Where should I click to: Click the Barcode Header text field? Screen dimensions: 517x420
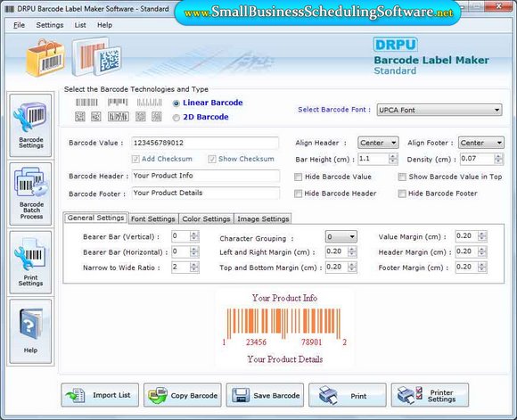click(x=206, y=176)
